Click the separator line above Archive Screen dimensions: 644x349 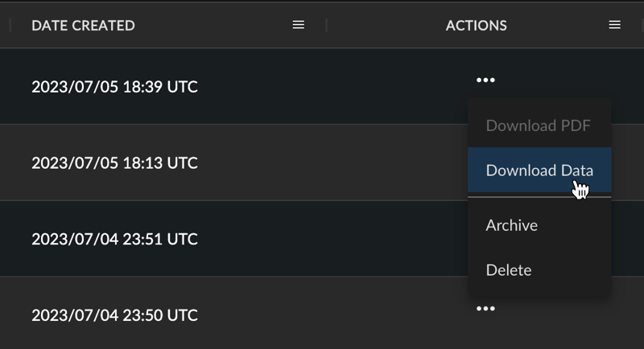tap(539, 197)
